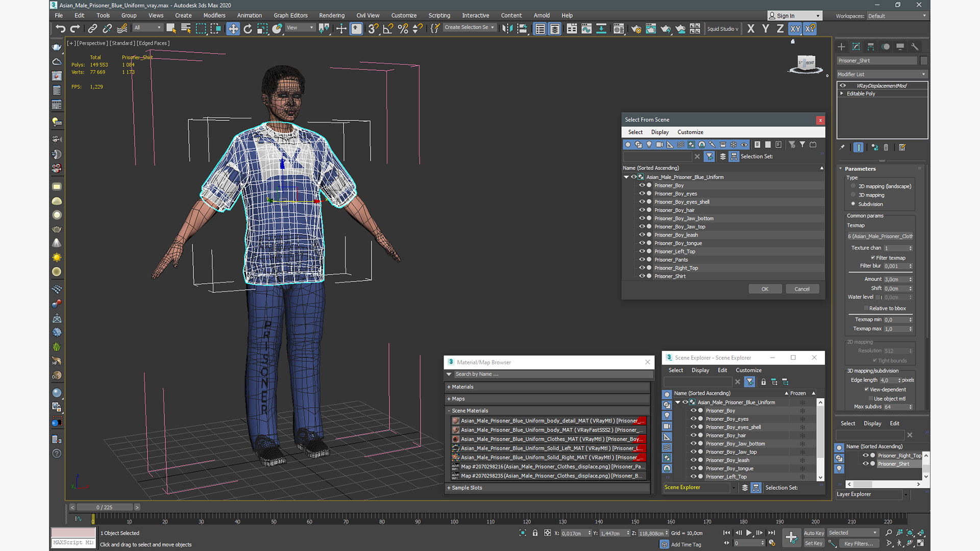This screenshot has width=980, height=551.
Task: Click the Undo arrow icon
Action: pyautogui.click(x=60, y=29)
